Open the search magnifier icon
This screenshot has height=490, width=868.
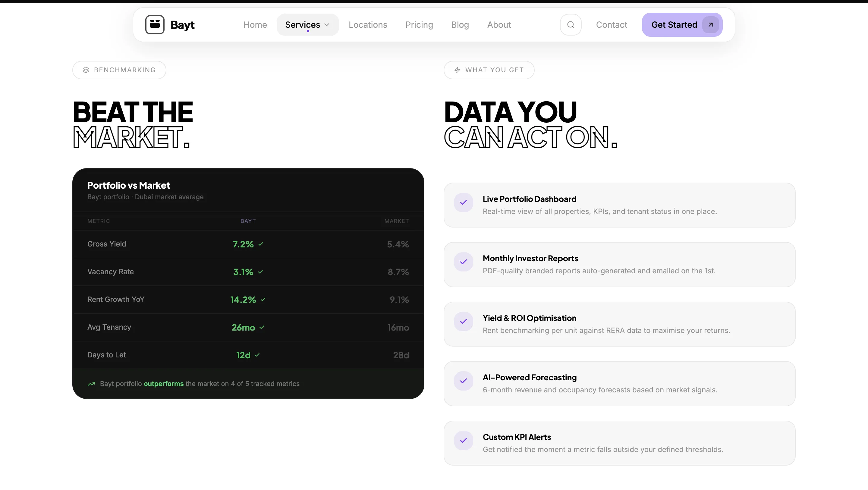571,24
